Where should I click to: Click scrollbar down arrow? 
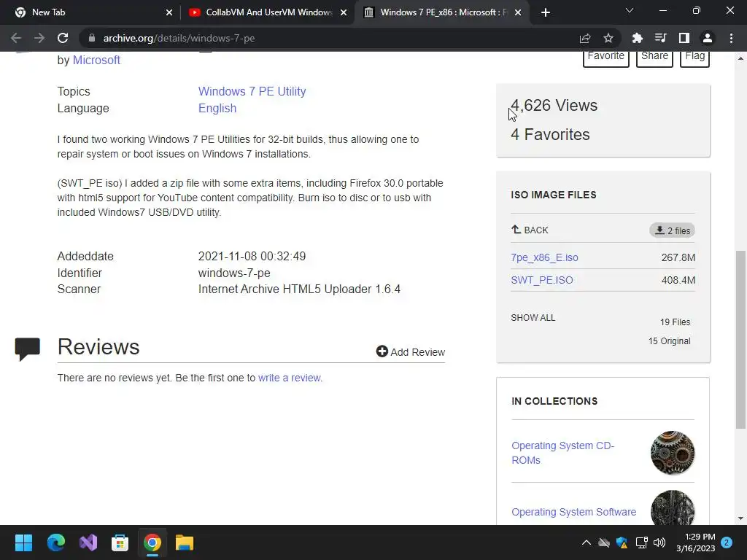coord(740,518)
